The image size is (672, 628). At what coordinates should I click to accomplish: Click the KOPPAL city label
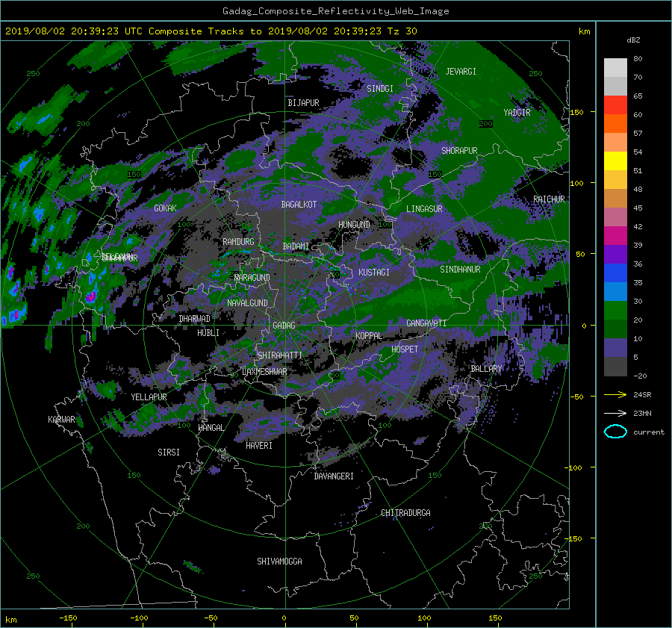[x=369, y=335]
